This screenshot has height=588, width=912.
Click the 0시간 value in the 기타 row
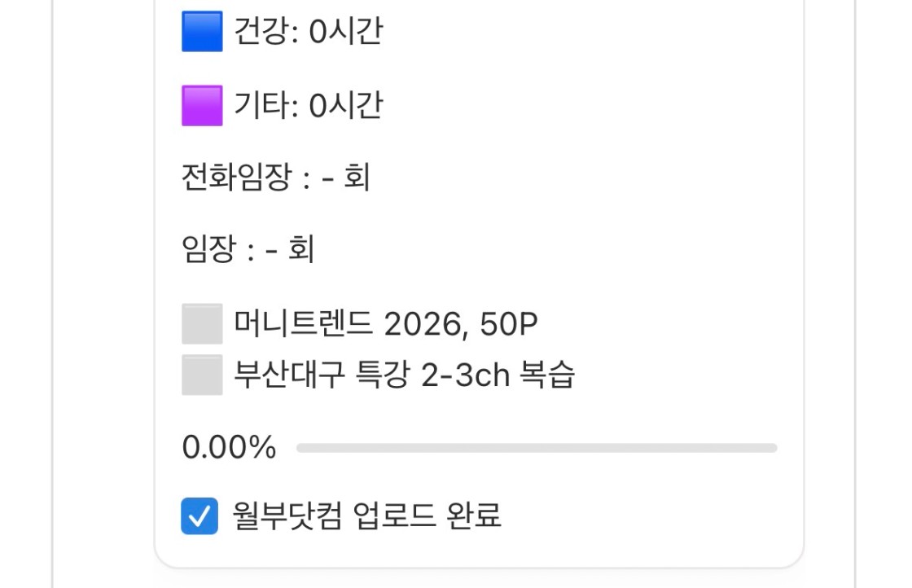[345, 106]
